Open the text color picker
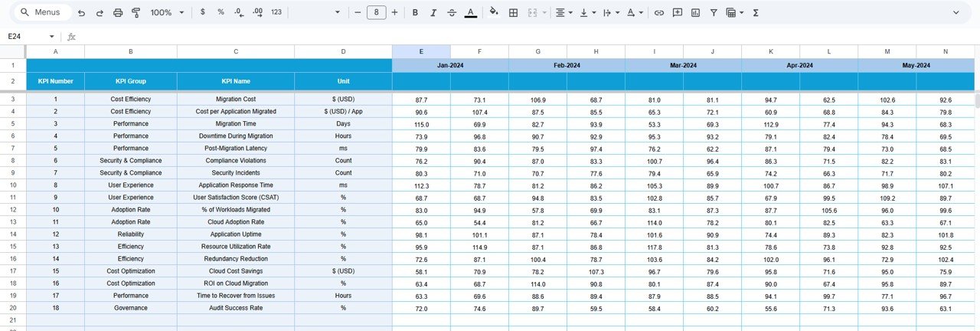The image size is (980, 331). click(x=470, y=13)
